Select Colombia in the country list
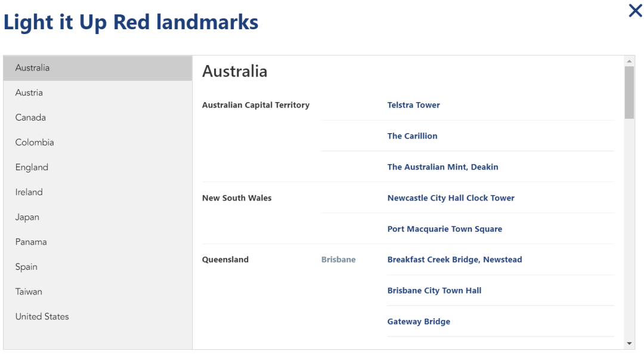The height and width of the screenshot is (354, 644). click(x=98, y=142)
